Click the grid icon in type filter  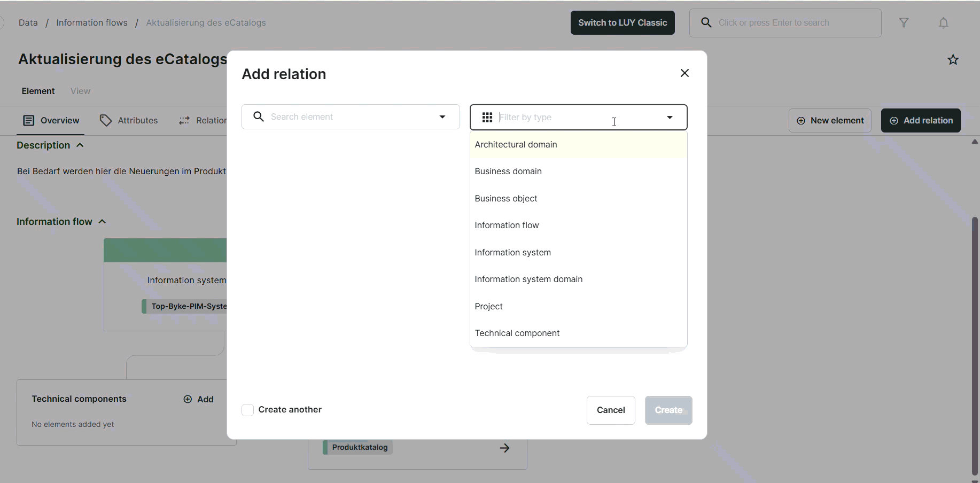coord(487,118)
